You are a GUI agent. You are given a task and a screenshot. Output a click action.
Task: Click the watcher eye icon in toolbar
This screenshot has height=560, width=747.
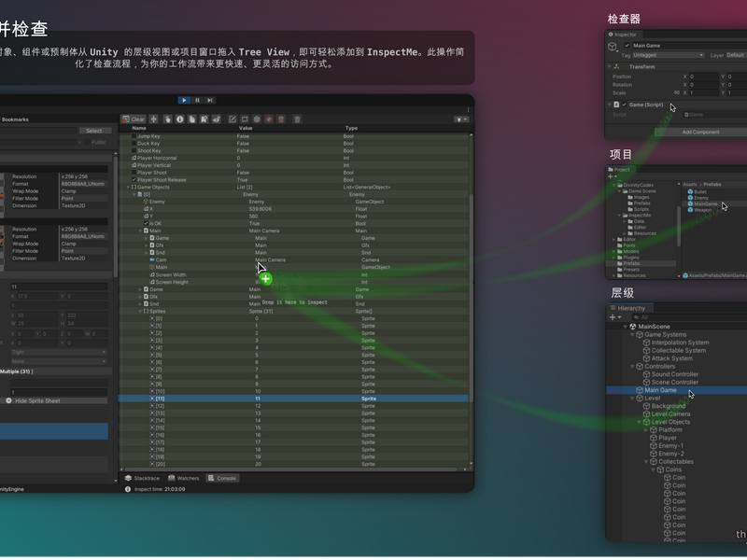(x=217, y=119)
